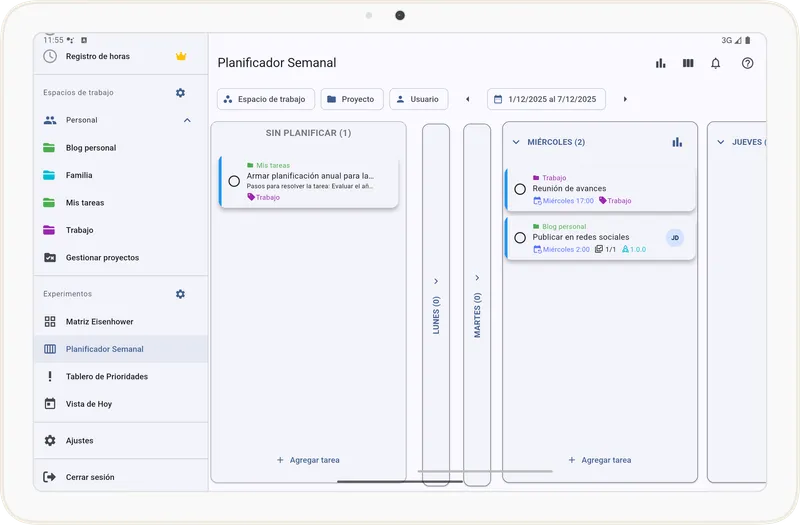Open Matriz Eisenhower from the sidebar
800x525 pixels.
[99, 322]
